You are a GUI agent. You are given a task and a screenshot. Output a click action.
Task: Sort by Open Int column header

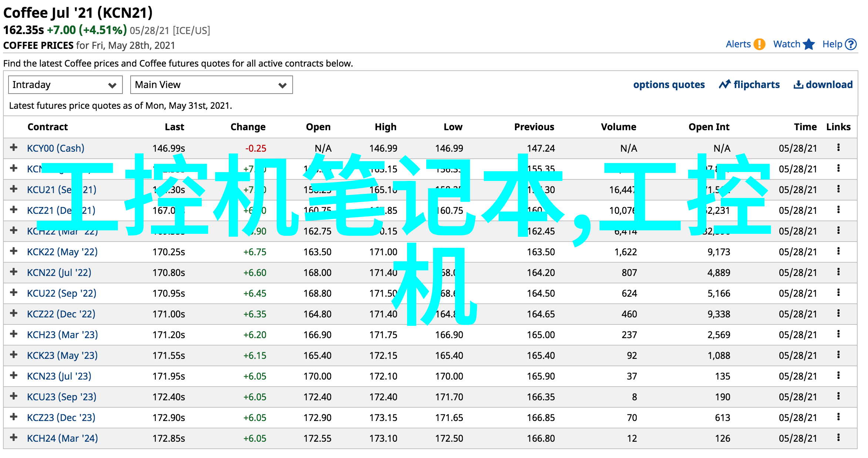tap(709, 127)
